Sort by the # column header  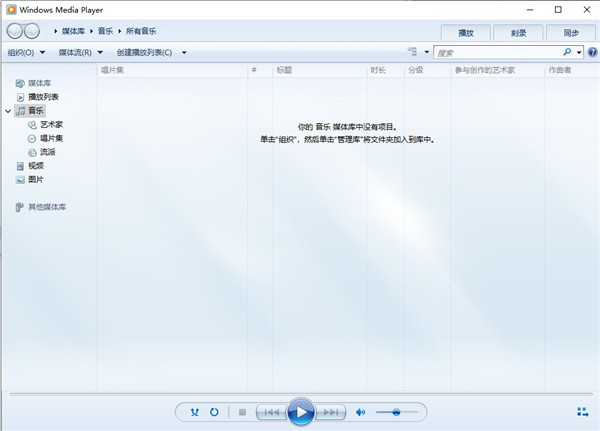click(260, 70)
